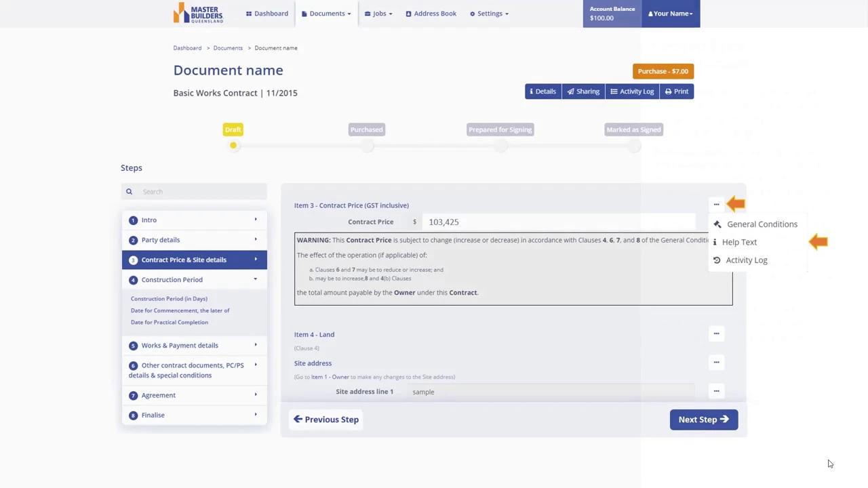Expand the Finalise step arrow

click(256, 414)
